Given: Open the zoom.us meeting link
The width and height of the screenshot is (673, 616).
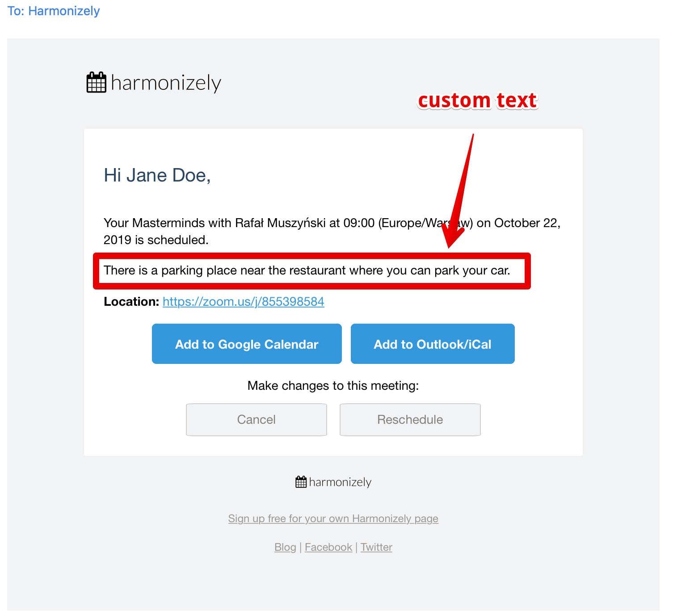Looking at the screenshot, I should (244, 302).
